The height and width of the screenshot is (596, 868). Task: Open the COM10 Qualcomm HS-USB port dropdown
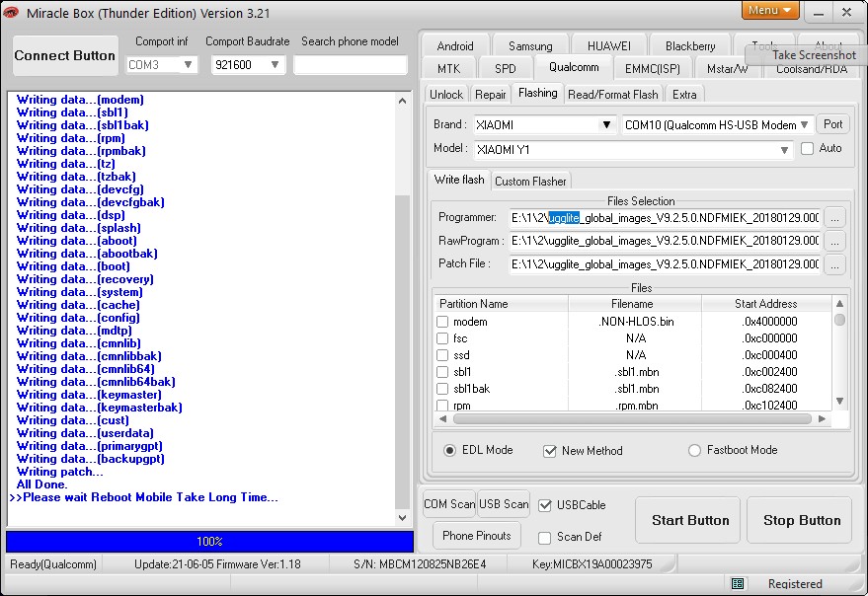pos(805,125)
